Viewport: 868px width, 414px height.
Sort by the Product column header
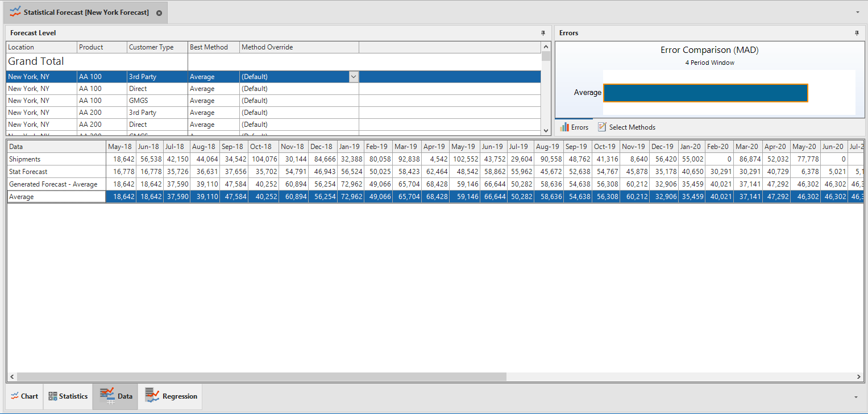pos(102,47)
